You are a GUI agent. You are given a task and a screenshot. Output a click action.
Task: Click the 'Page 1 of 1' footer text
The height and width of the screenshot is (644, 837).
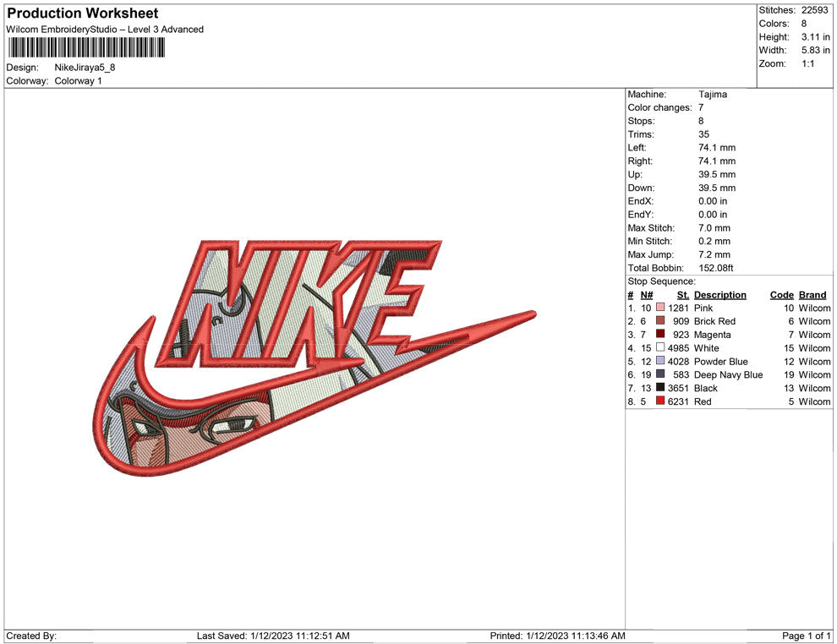pos(806,636)
